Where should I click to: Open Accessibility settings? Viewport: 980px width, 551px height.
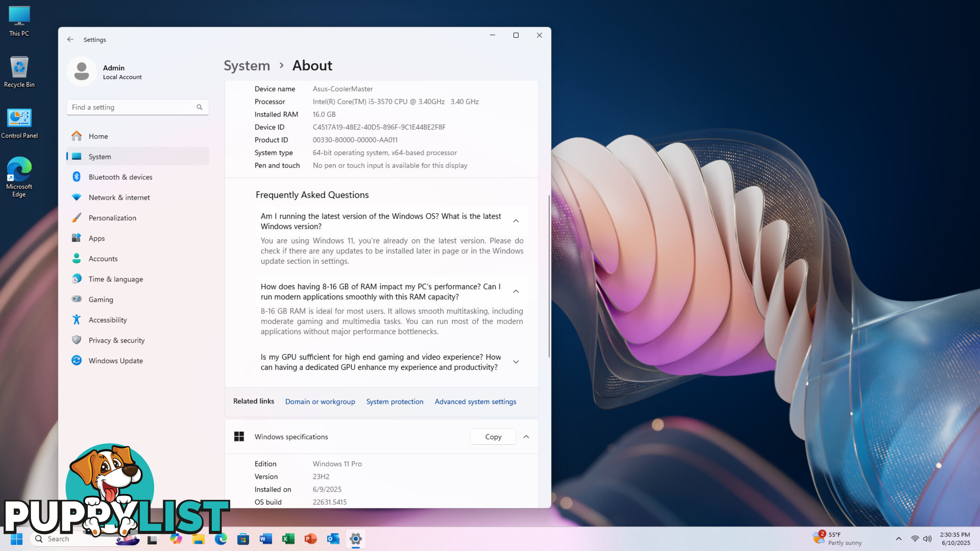(x=138, y=320)
